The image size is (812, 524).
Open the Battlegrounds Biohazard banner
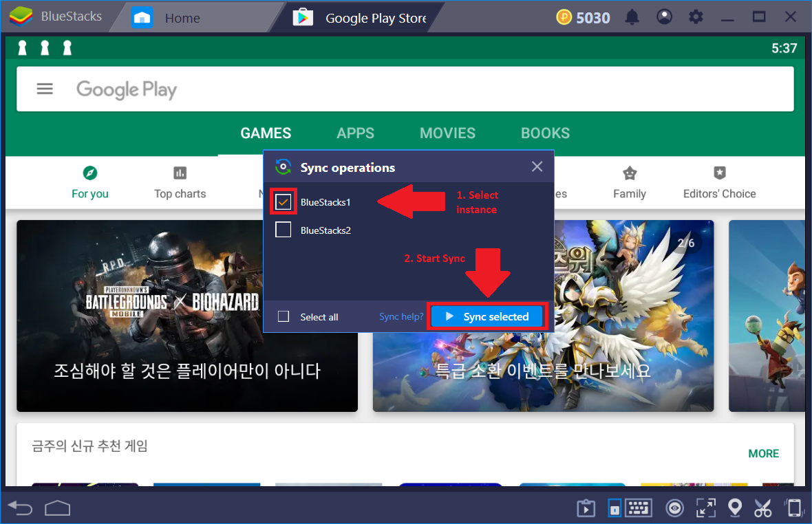coord(187,316)
